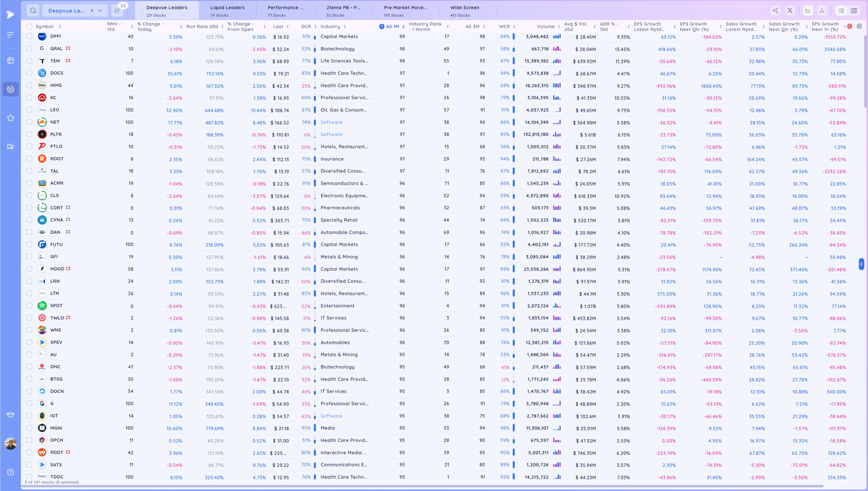This screenshot has width=868, height=491.
Task: Switch to Liquid Leaders tab
Action: pos(227,10)
